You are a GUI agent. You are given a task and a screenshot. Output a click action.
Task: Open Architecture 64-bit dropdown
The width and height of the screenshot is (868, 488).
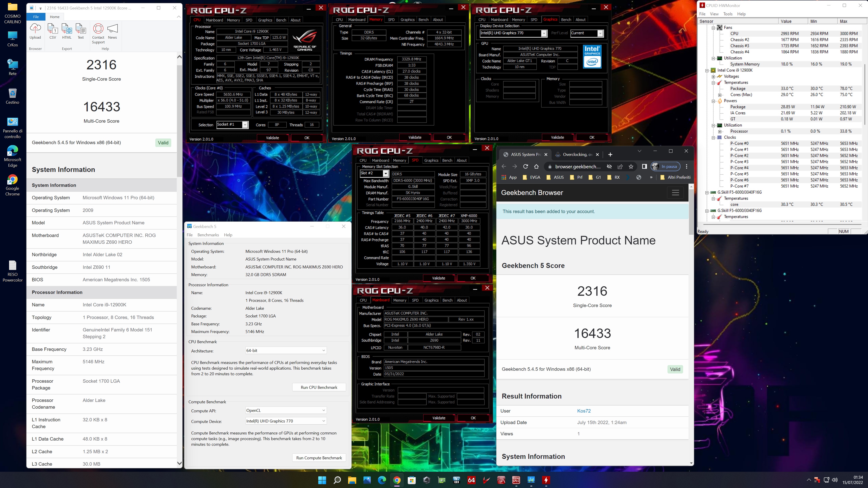(286, 350)
